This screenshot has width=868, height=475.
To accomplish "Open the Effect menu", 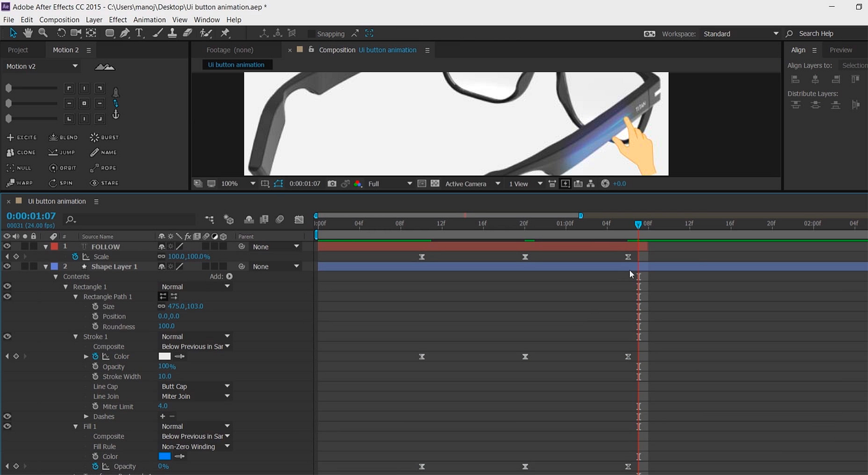I will click(x=118, y=20).
